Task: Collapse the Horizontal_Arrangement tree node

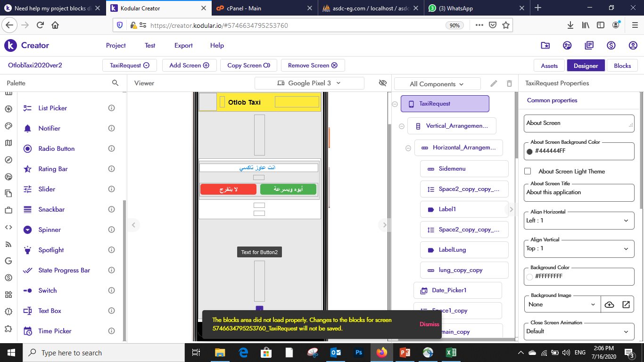Action: pos(408,148)
